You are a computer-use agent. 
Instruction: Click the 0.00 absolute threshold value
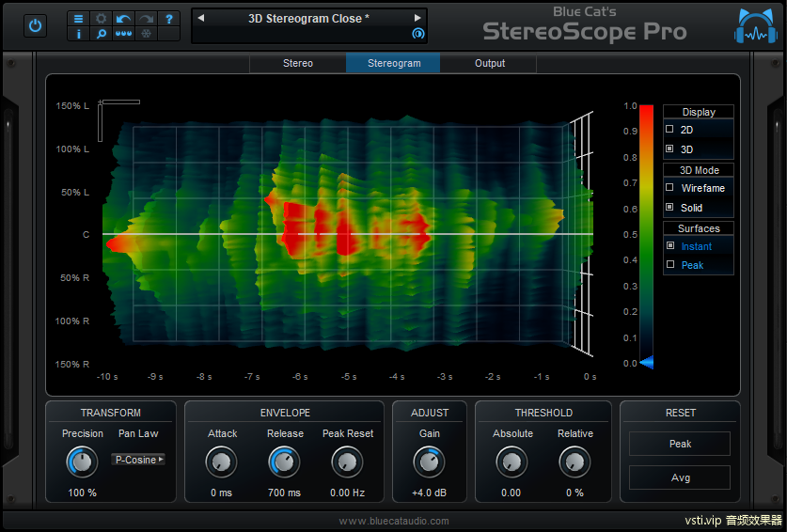pos(511,493)
